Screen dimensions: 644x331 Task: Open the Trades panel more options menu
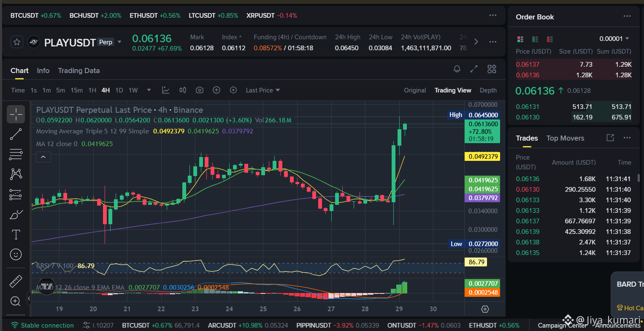(x=627, y=138)
